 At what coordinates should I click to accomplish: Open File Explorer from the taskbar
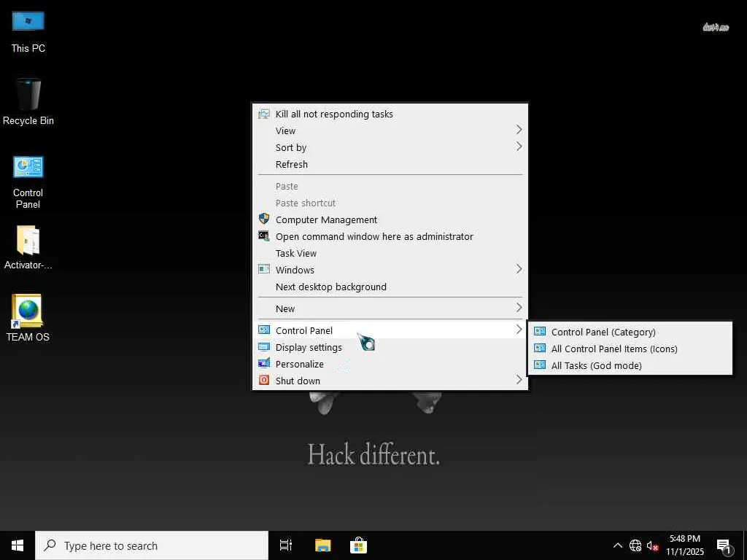(323, 545)
